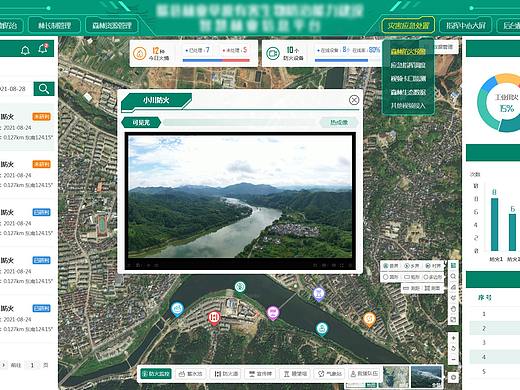This screenshot has height=390, width=520.
Task: Select the blue terrain map thumbnail
Action: pos(427,377)
